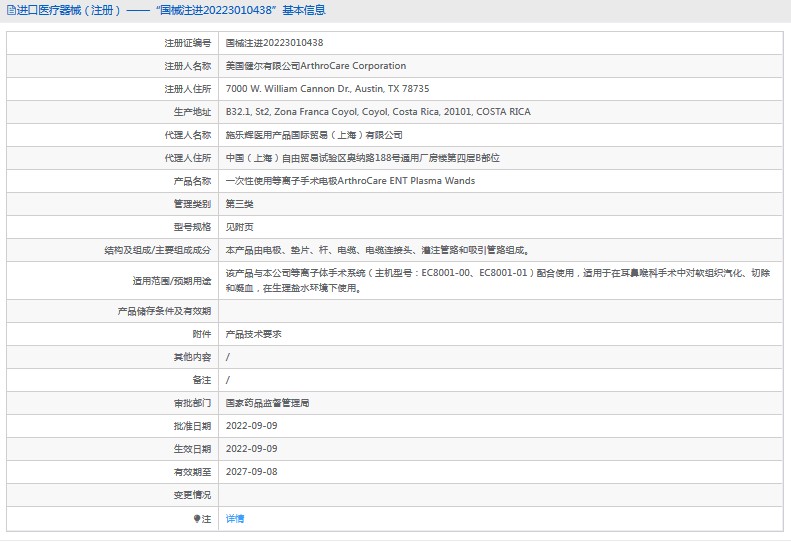Click intended use text mentioning EC8001-00
The width and height of the screenshot is (791, 542).
coord(497,280)
